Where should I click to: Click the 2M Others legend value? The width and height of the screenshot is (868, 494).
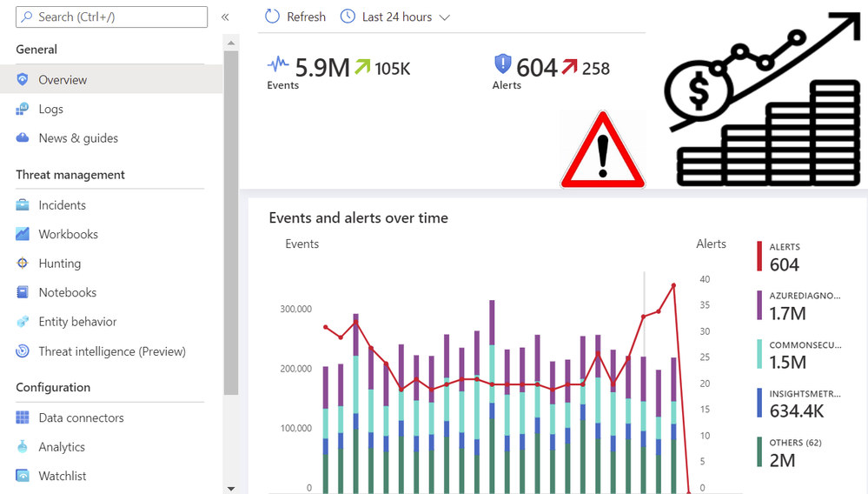tap(782, 460)
